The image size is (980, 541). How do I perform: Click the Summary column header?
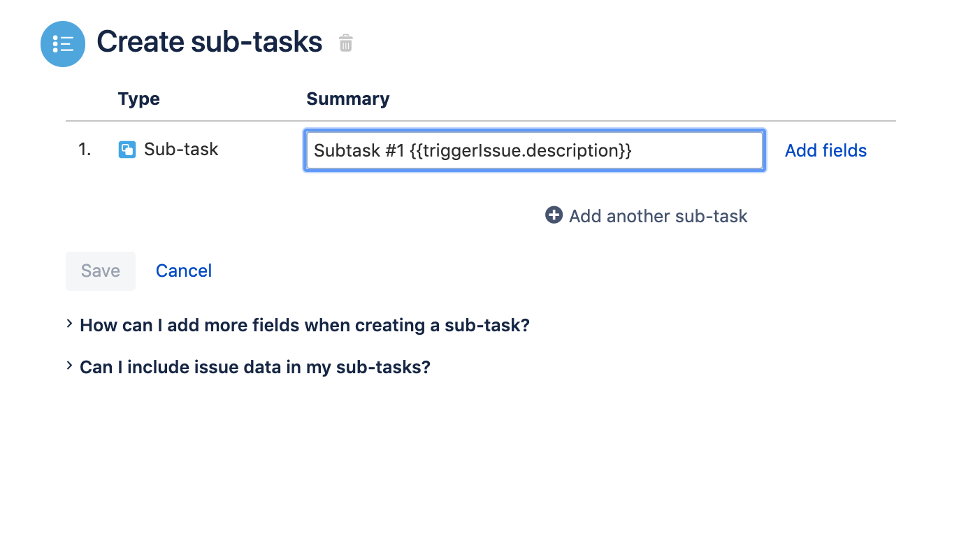347,99
